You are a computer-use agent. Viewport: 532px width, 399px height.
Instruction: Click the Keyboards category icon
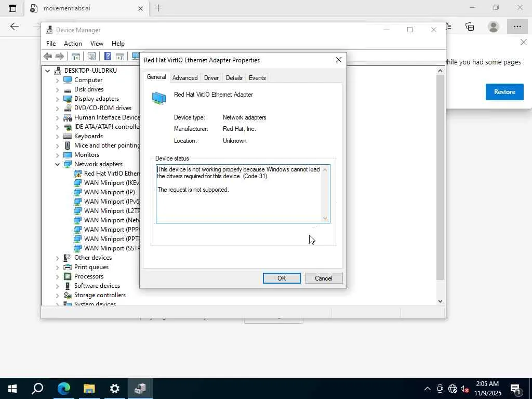point(68,136)
